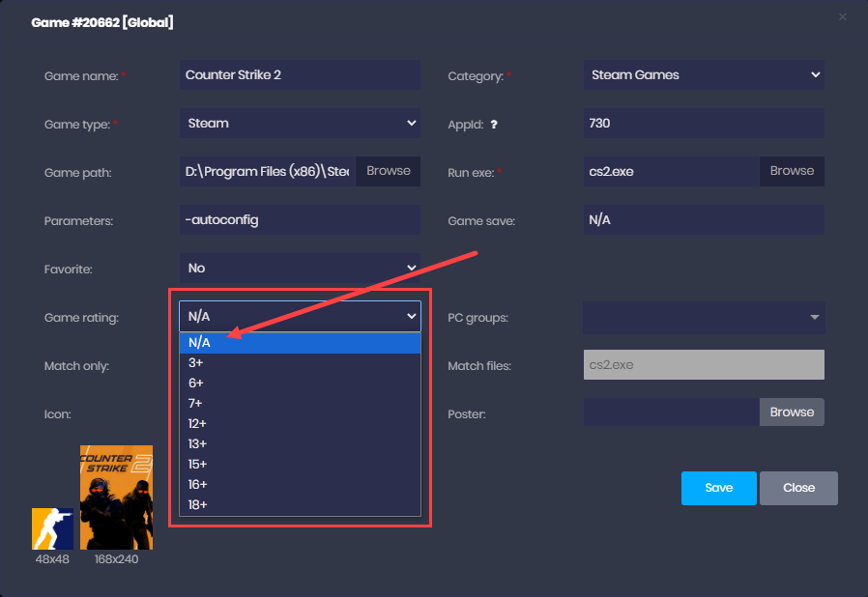Screen dimensions: 868x597
Task: Browse for the Run exe file
Action: tap(792, 171)
